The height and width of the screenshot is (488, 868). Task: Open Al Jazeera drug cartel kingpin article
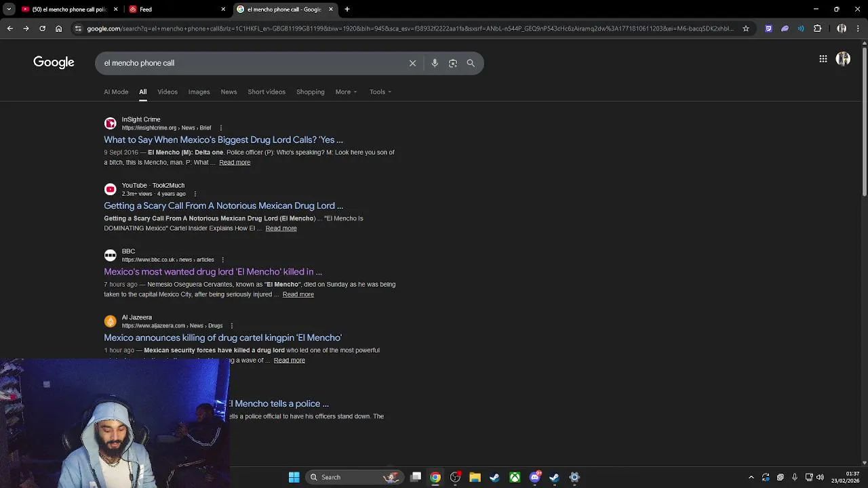tap(222, 338)
